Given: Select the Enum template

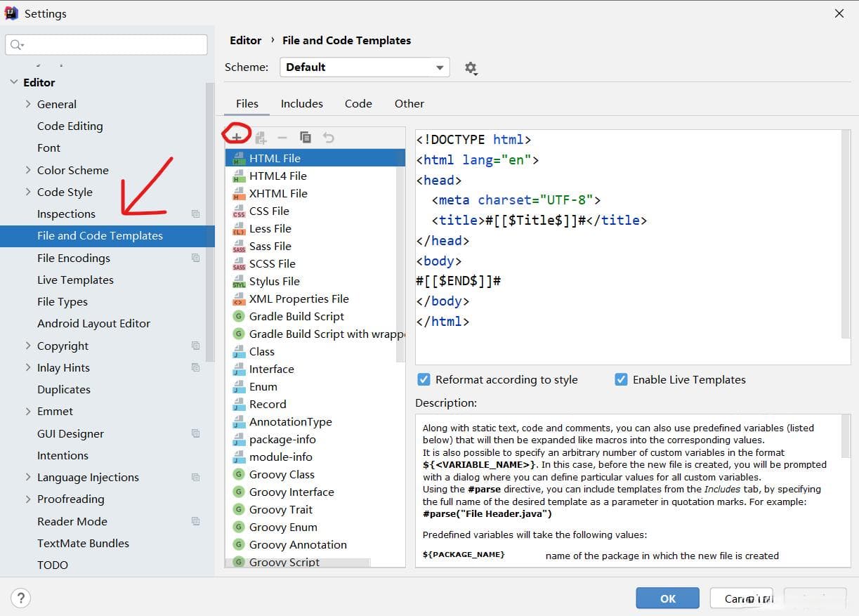Looking at the screenshot, I should tap(263, 386).
